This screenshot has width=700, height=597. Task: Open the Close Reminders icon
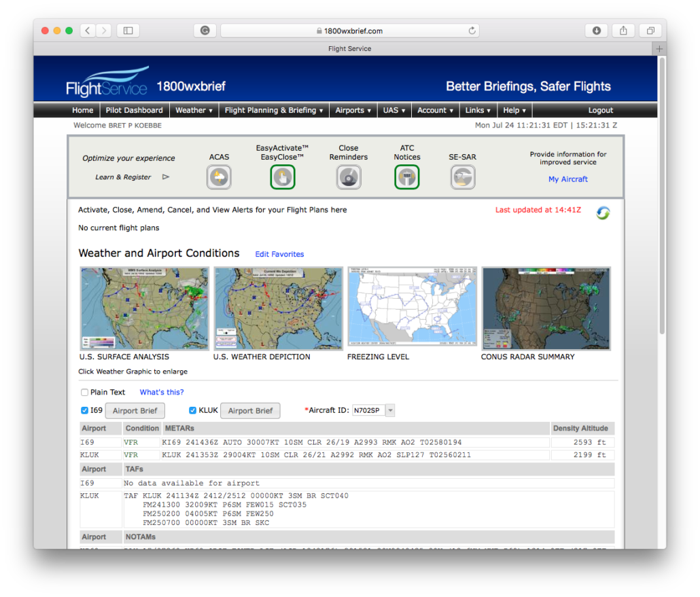tap(349, 177)
